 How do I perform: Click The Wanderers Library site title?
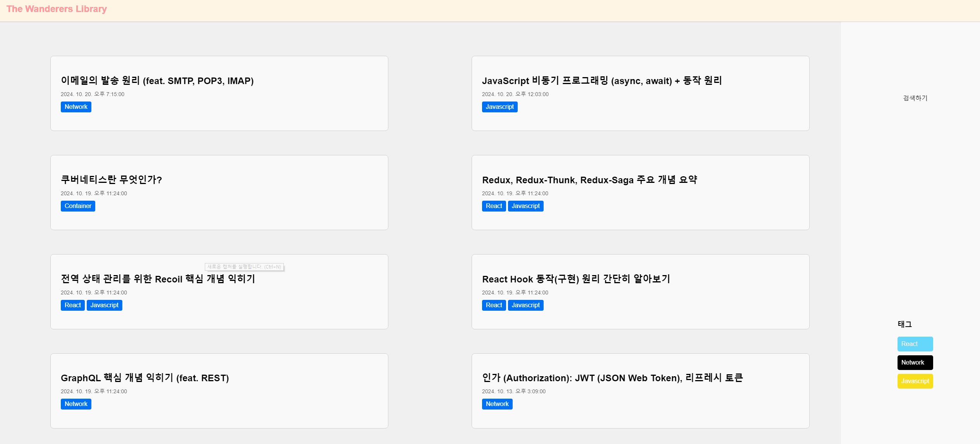[x=57, y=9]
